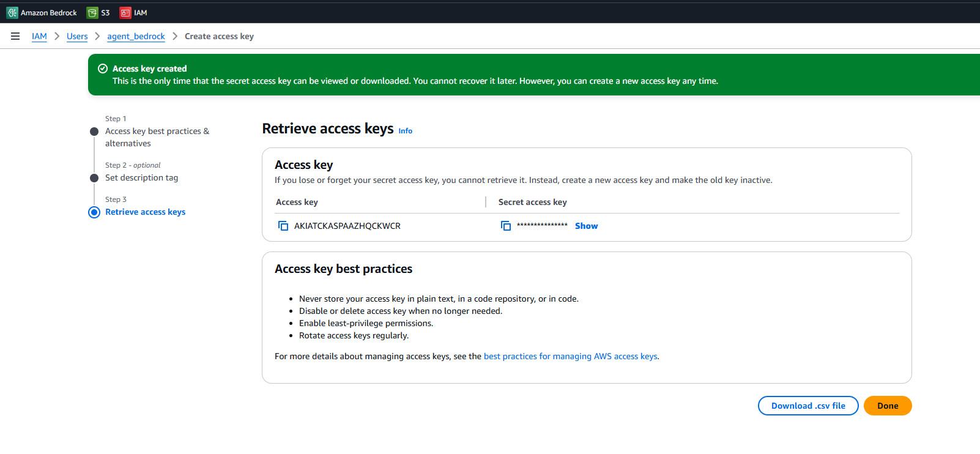Open best practices for managing AWS access keys
980x454 pixels.
point(571,356)
